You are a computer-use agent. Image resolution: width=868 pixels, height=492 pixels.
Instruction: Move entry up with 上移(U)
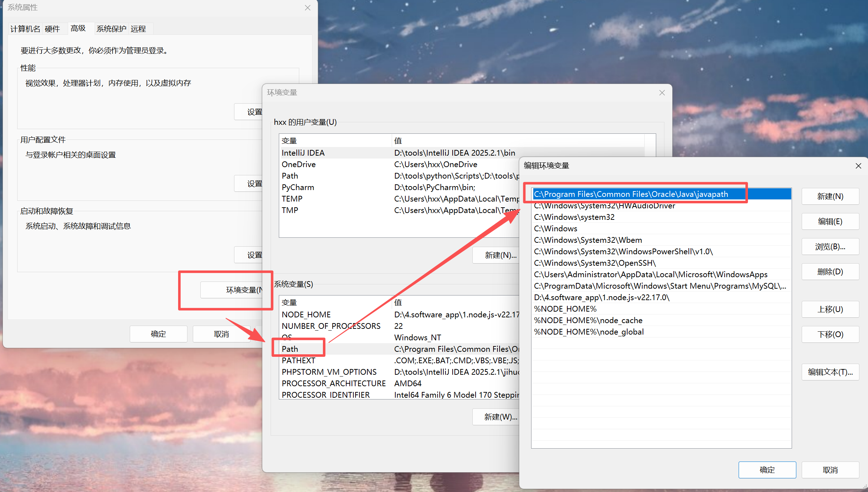click(830, 309)
